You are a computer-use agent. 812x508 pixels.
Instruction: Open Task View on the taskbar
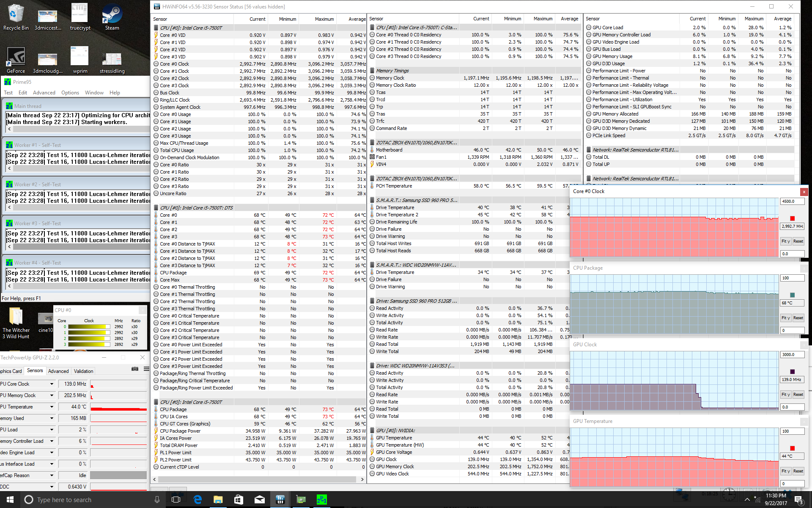176,500
